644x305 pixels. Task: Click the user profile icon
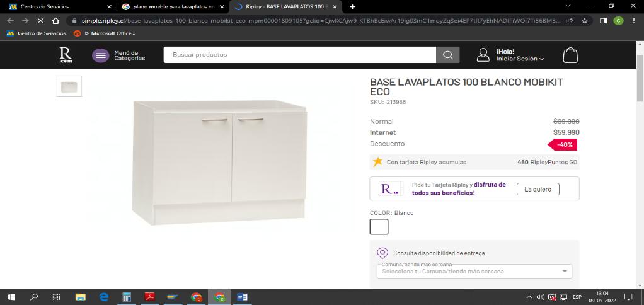coord(483,55)
